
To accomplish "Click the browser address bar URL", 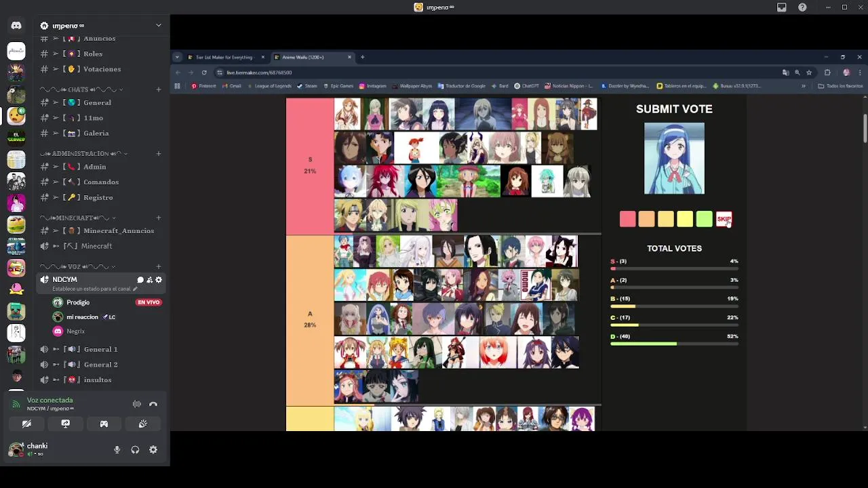I will pyautogui.click(x=260, y=73).
